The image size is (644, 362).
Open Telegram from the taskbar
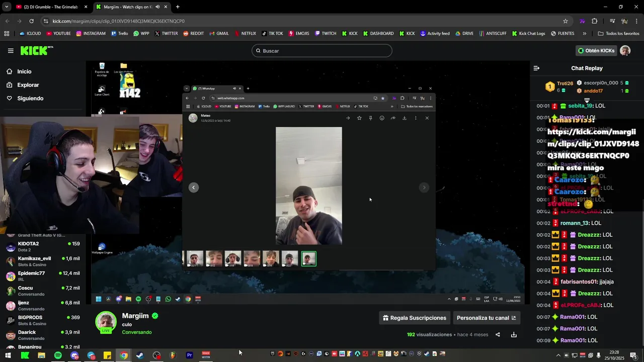[x=91, y=355]
